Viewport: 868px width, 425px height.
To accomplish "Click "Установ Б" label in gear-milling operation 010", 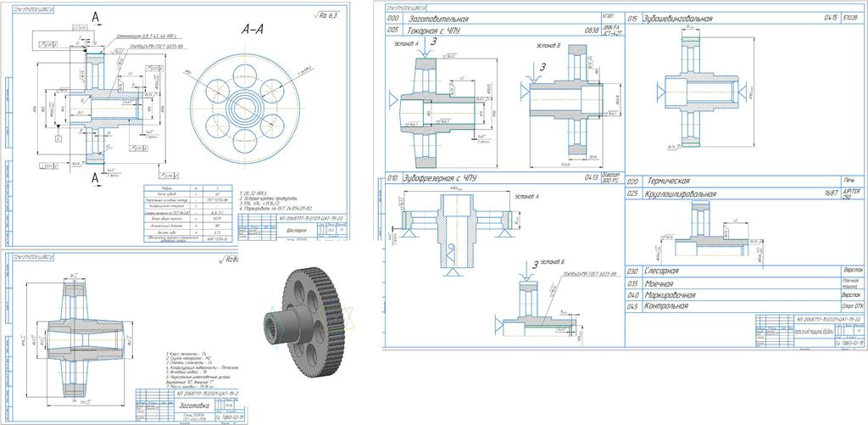I will pos(551,260).
